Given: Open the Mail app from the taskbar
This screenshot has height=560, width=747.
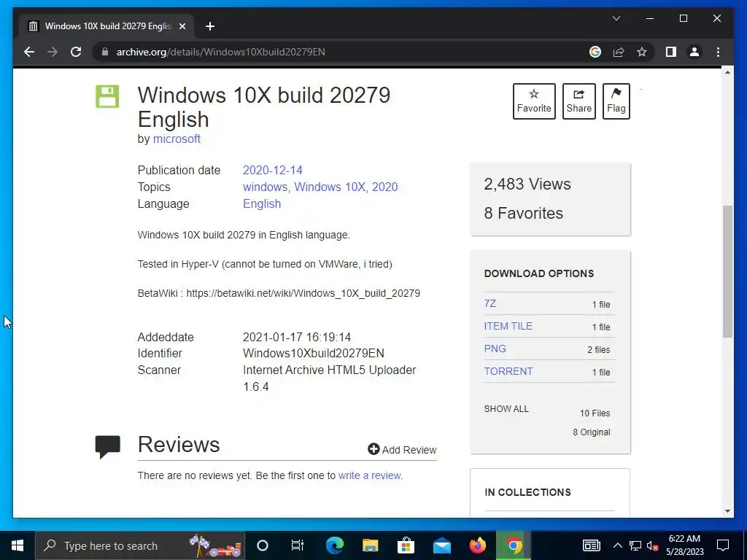Looking at the screenshot, I should pos(441,545).
